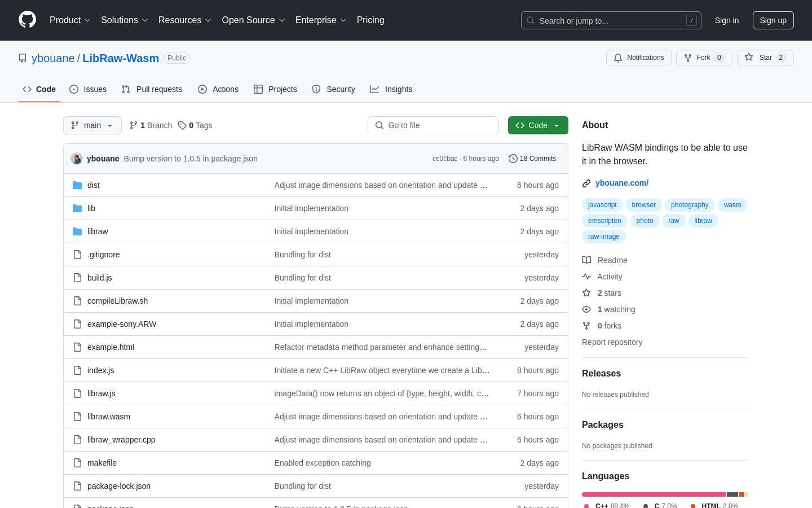Image resolution: width=812 pixels, height=508 pixels.
Task: Star the LibRaw-Wasm repository
Action: tap(765, 58)
